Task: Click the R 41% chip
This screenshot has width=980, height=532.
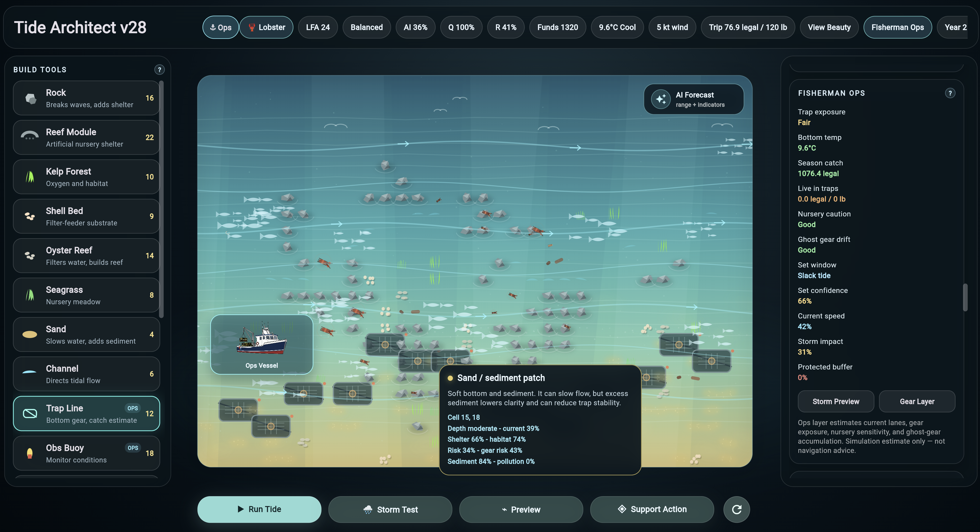Action: [x=506, y=27]
